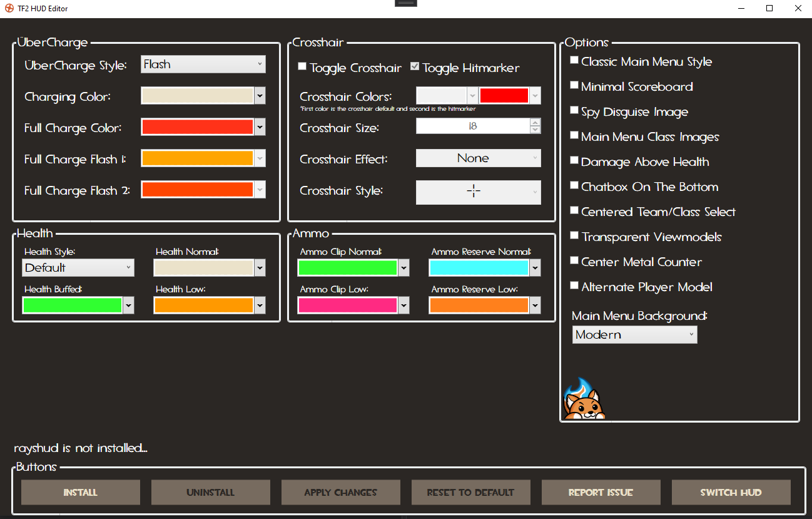Open the UberCharge Style dropdown

[x=203, y=64]
